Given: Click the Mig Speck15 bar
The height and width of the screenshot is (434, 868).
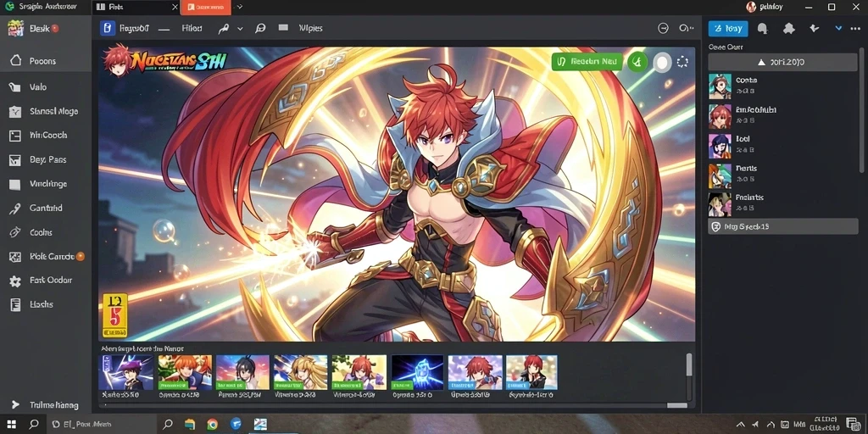Looking at the screenshot, I should pos(782,226).
